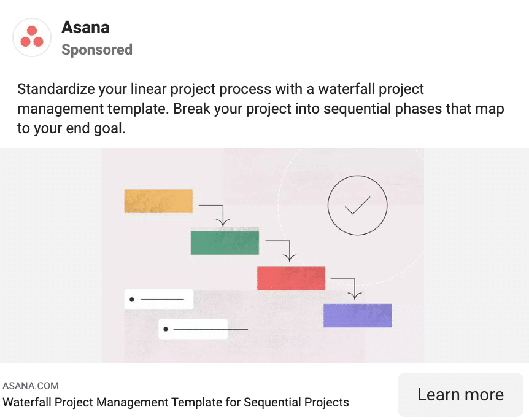
Task: Open the Asana page name link
Action: (85, 28)
